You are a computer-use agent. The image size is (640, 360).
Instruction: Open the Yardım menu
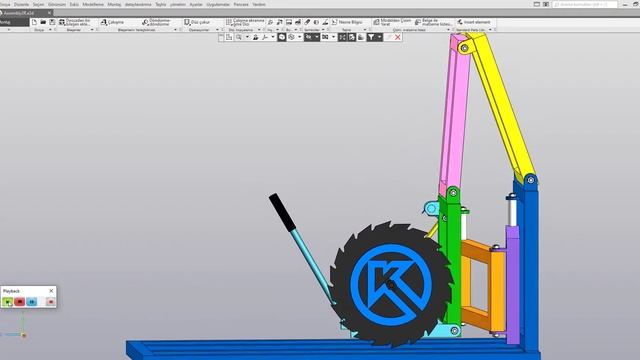(259, 4)
